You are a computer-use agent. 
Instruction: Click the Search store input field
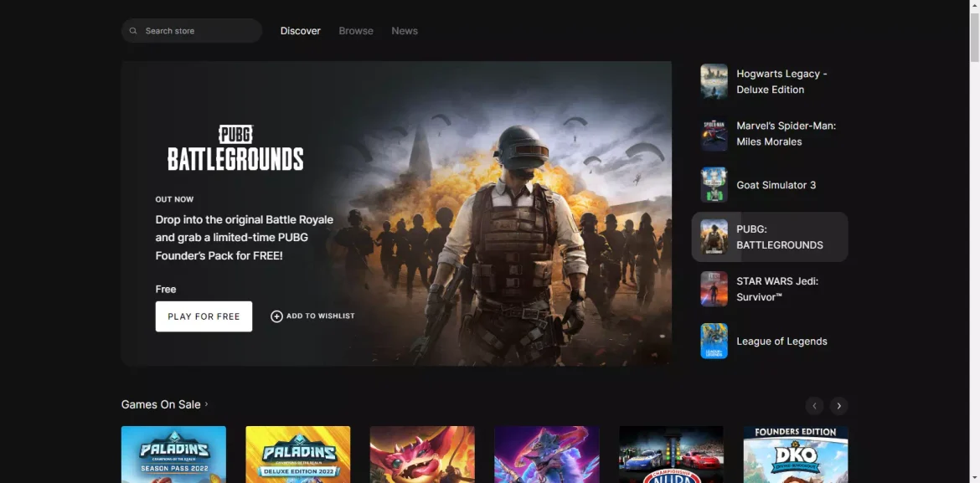192,31
